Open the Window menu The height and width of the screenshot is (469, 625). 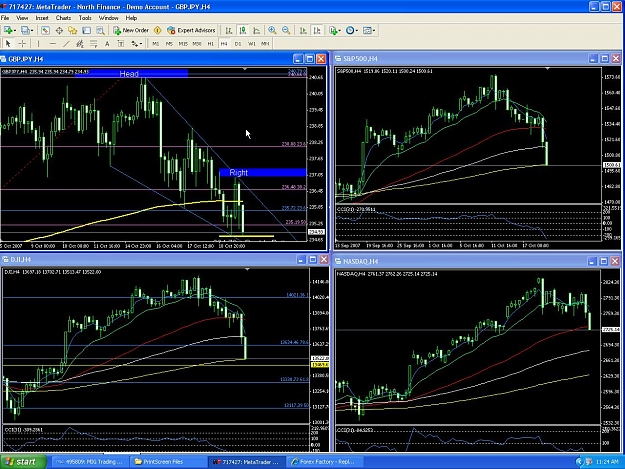tap(108, 18)
